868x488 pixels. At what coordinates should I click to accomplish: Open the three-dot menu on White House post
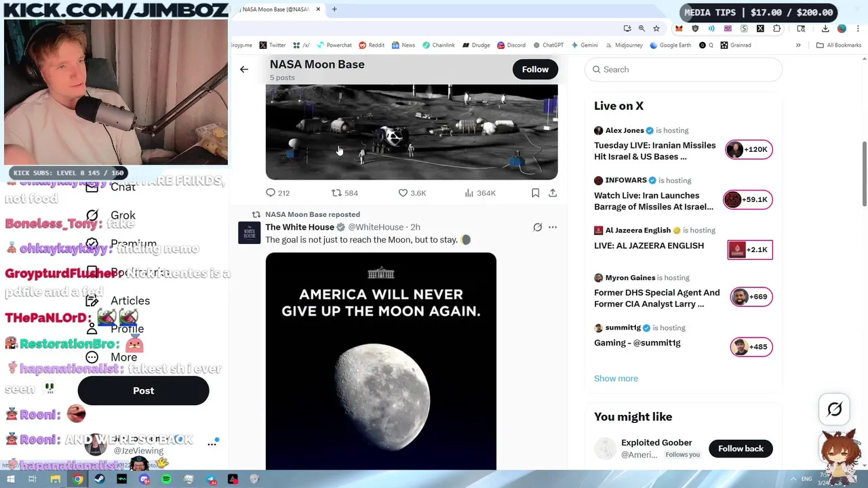[x=553, y=227]
